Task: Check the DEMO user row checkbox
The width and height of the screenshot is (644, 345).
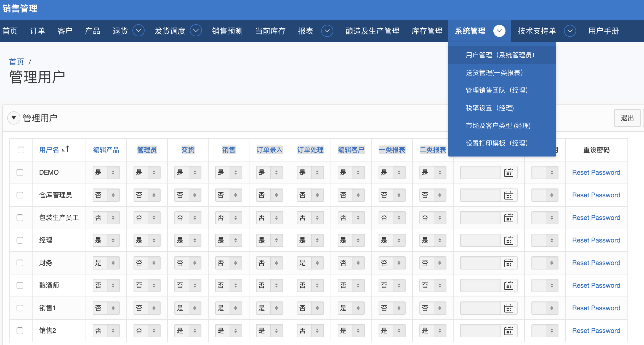Action: pyautogui.click(x=20, y=172)
